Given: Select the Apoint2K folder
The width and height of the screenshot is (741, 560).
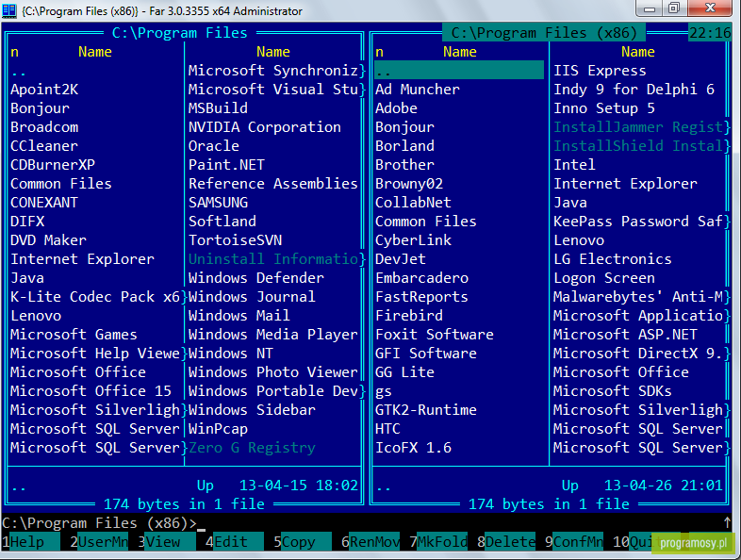Looking at the screenshot, I should tap(44, 90).
